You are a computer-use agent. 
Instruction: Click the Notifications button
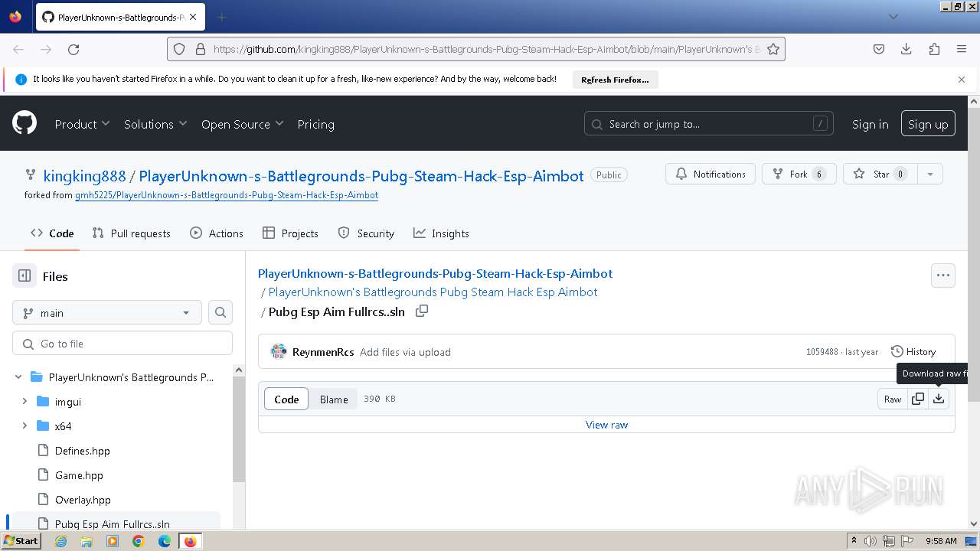(x=710, y=174)
